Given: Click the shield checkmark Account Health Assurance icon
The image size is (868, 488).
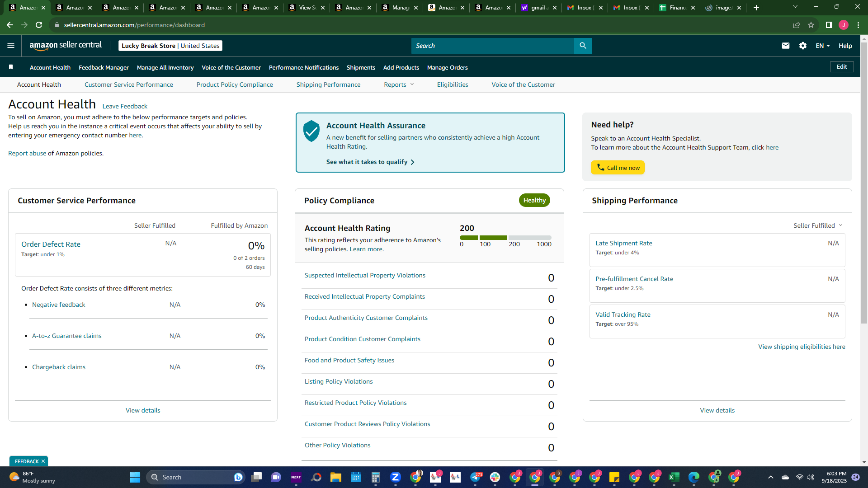Looking at the screenshot, I should (x=311, y=131).
